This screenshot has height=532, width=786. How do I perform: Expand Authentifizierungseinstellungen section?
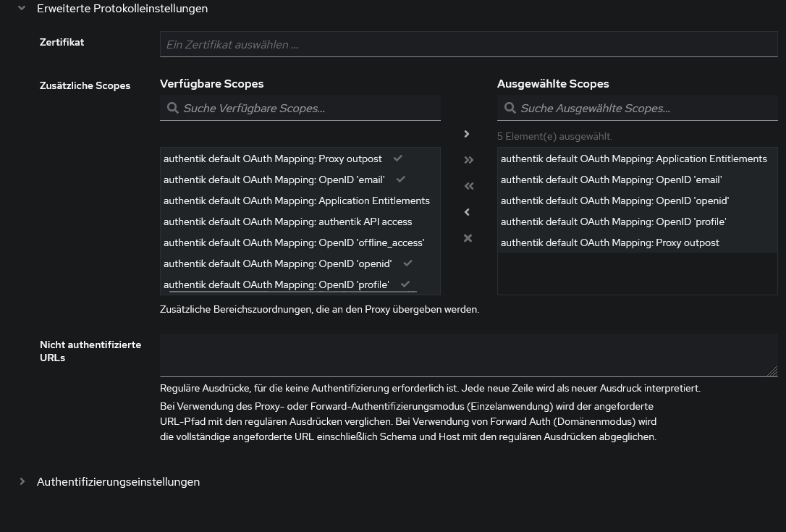pyautogui.click(x=22, y=481)
